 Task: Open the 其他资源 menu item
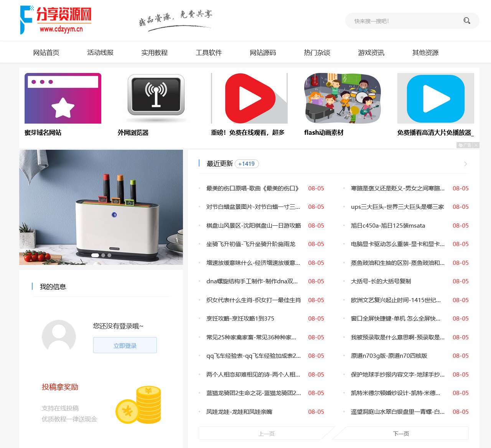pyautogui.click(x=425, y=53)
